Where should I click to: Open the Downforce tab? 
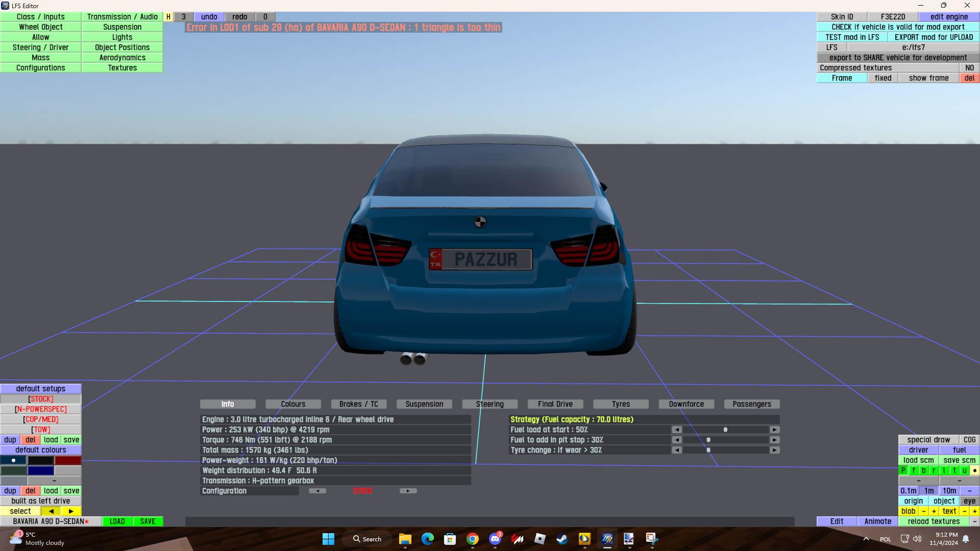click(x=686, y=404)
